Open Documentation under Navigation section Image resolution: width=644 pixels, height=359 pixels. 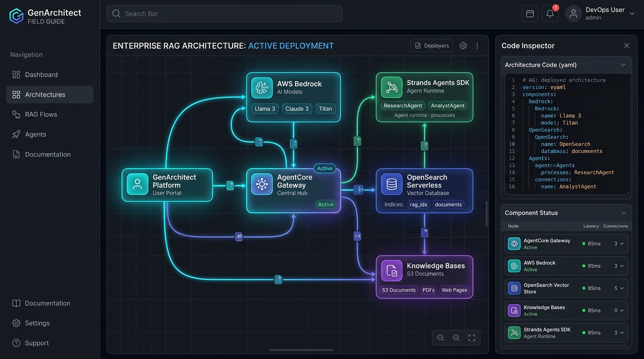(50, 154)
